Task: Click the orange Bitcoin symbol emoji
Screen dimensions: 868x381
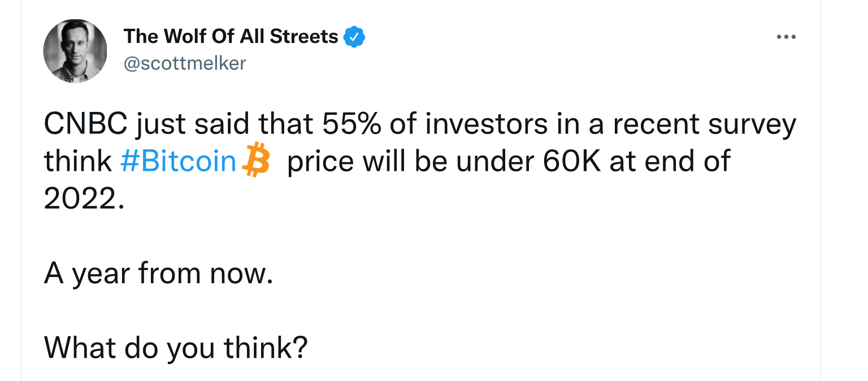Action: [x=255, y=161]
